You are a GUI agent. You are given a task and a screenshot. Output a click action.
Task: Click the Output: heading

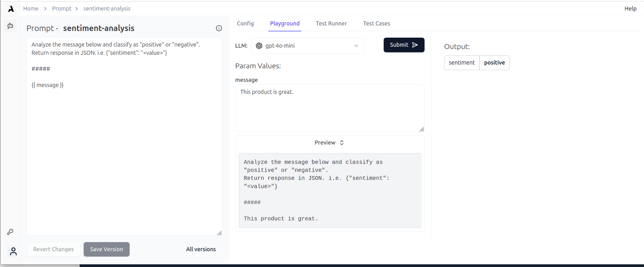[x=457, y=47]
